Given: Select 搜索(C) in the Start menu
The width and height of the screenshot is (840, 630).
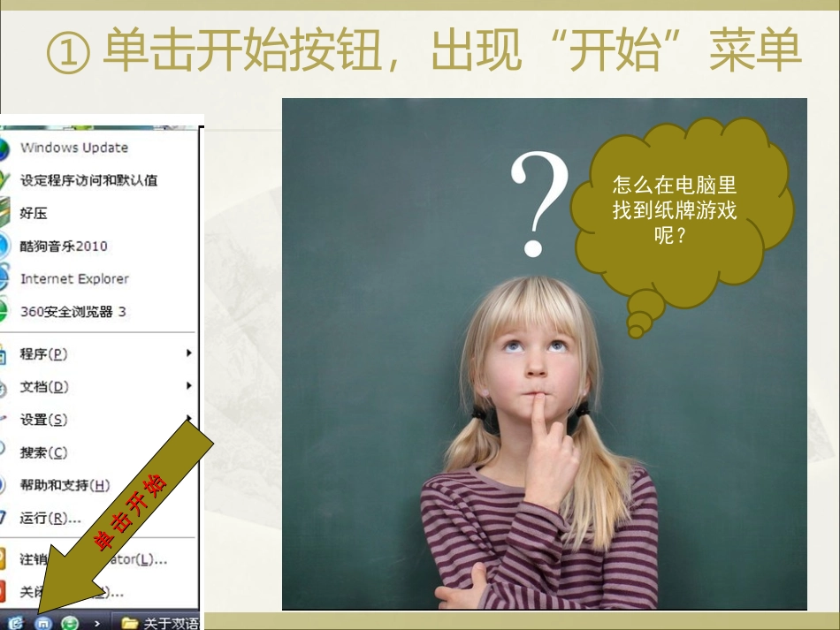Looking at the screenshot, I should 99,452.
